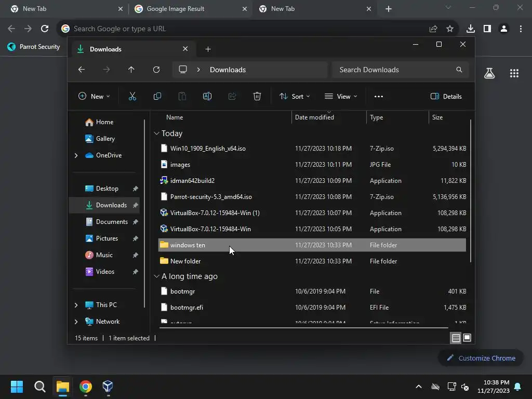
Task: Switch to details list view icon in status bar
Action: [456, 338]
